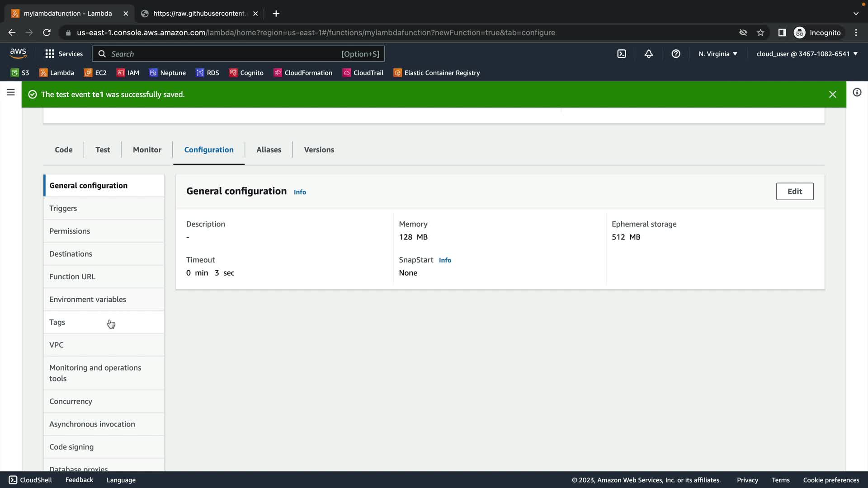Click the AWS console search field

226,54
